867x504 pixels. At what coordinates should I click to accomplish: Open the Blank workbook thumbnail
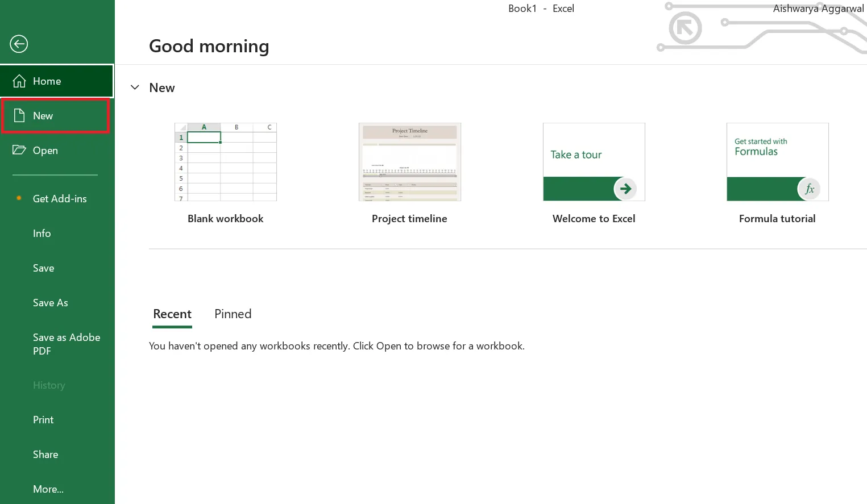pyautogui.click(x=226, y=162)
